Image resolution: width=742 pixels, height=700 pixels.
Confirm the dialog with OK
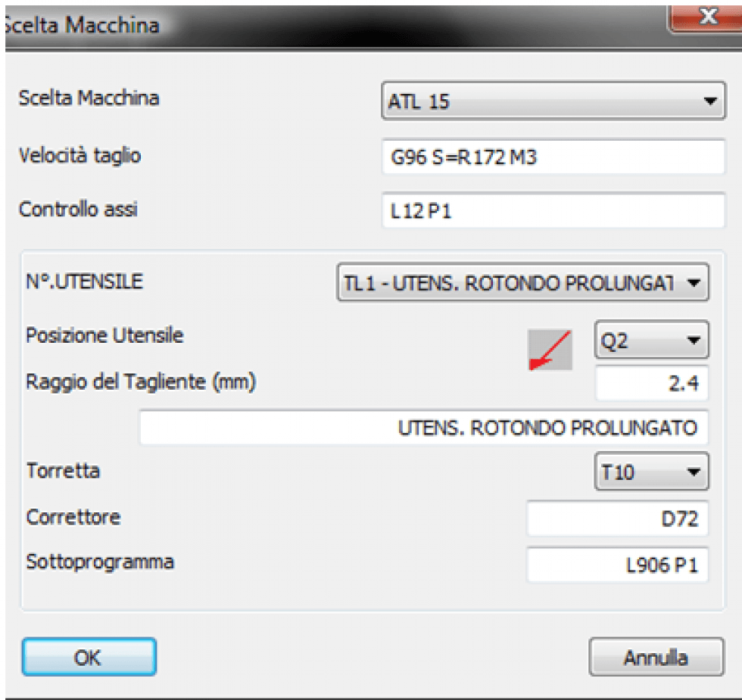pyautogui.click(x=89, y=657)
